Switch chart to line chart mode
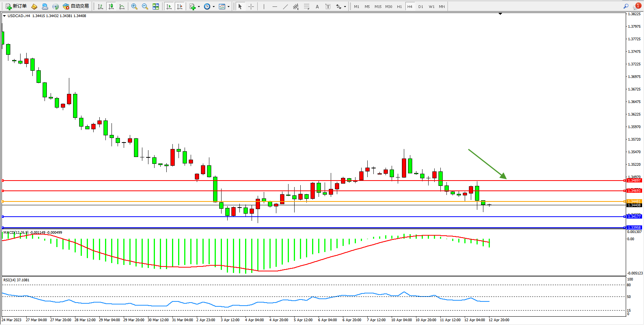Viewport: 644px width, 325px height. [122, 6]
